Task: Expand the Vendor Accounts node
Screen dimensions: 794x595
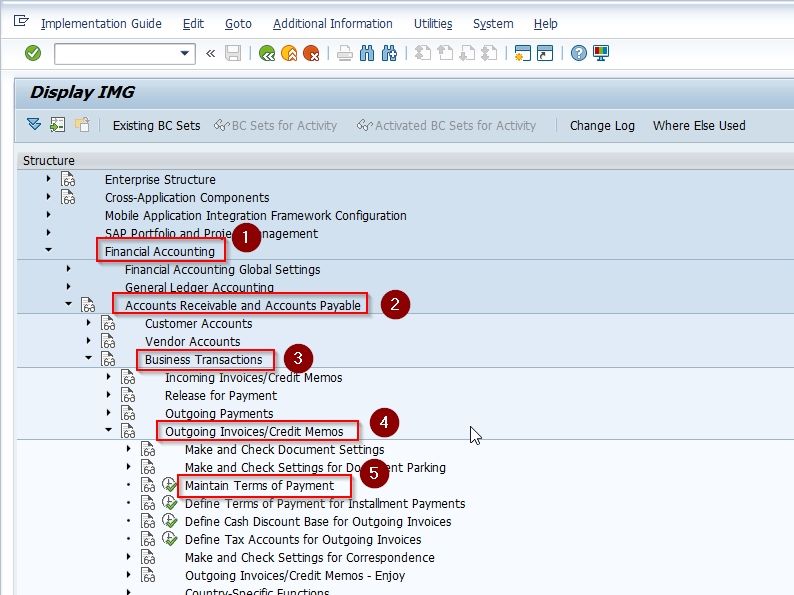Action: [89, 340]
